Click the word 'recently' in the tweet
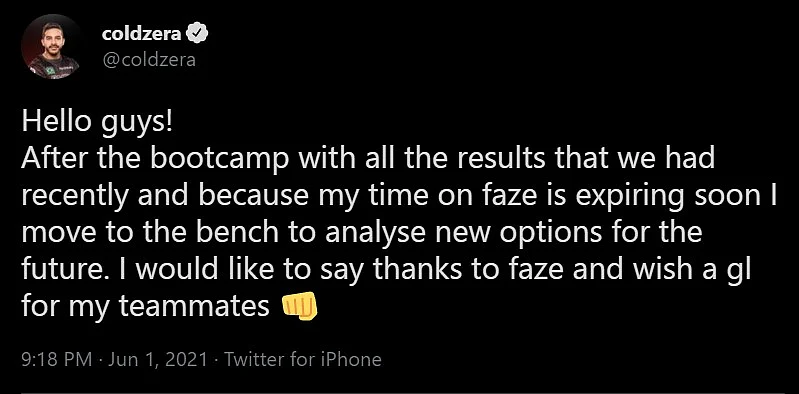Viewport: 799px width, 394px height. 75,197
